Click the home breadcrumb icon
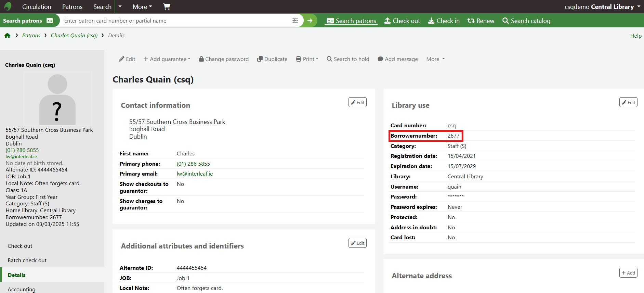This screenshot has height=293, width=644. pos(8,36)
